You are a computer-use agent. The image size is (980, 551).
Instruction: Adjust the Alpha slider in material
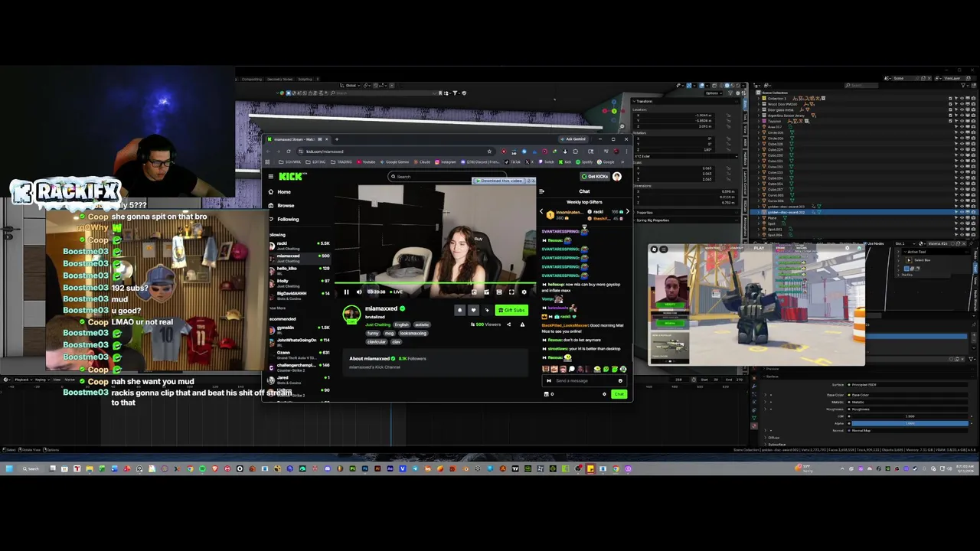[909, 423]
